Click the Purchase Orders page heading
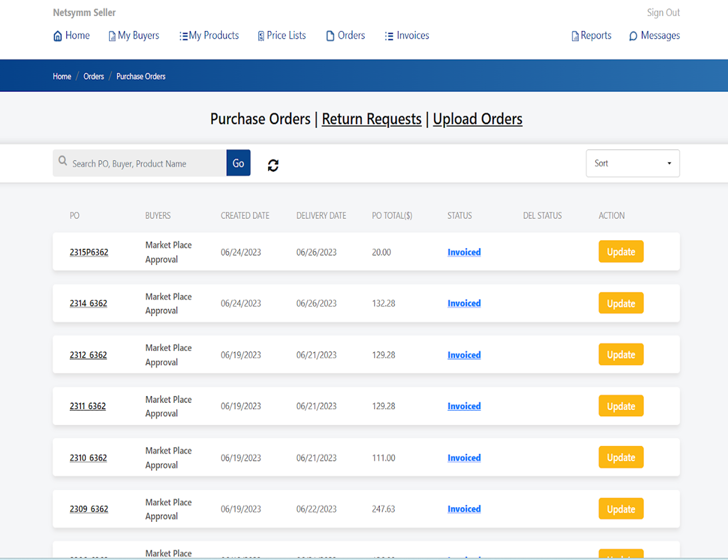 (260, 119)
